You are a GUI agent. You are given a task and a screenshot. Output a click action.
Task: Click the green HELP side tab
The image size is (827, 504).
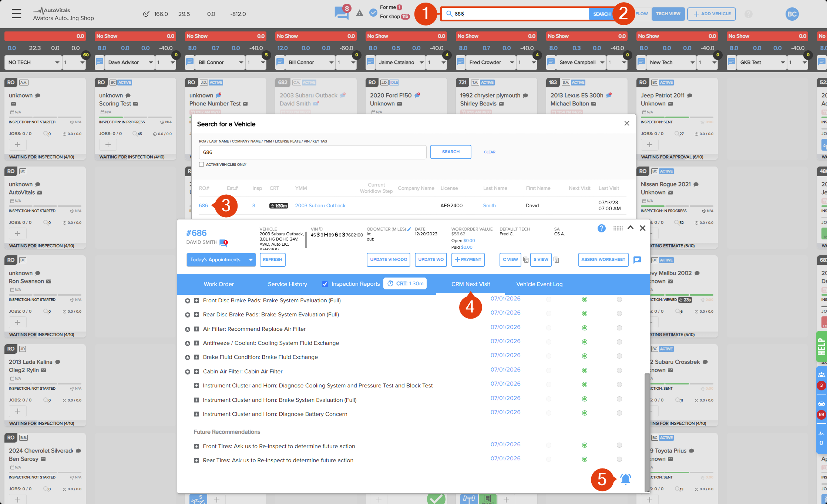pyautogui.click(x=821, y=347)
